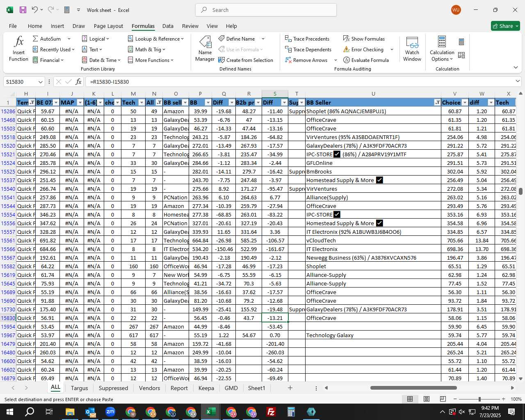Open filter dropdown for MAP column
This screenshot has height=420, width=525.
point(80,103)
